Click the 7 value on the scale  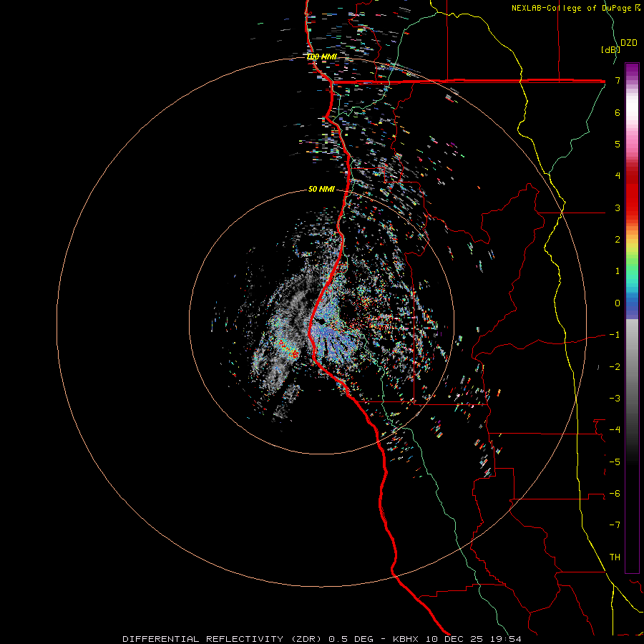coord(618,80)
